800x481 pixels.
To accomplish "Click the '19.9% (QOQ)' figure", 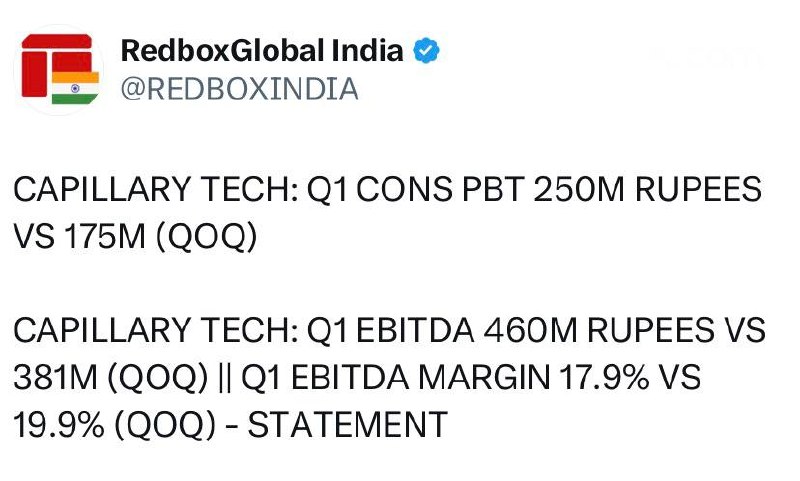I will [x=114, y=425].
